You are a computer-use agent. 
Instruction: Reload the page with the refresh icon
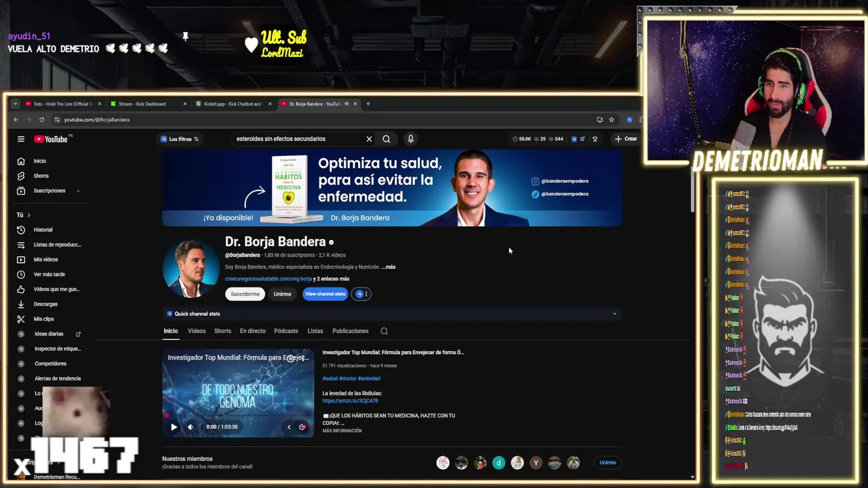coord(41,120)
